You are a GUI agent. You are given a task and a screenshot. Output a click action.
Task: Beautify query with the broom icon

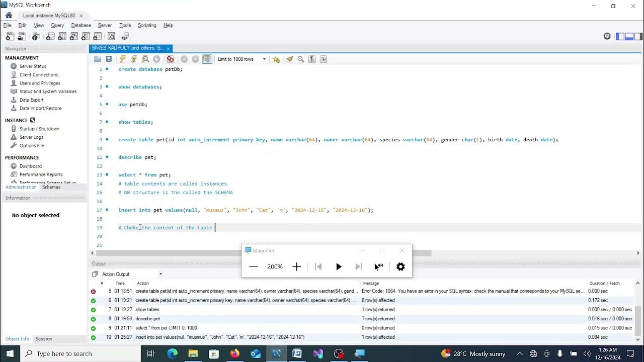pyautogui.click(x=290, y=59)
